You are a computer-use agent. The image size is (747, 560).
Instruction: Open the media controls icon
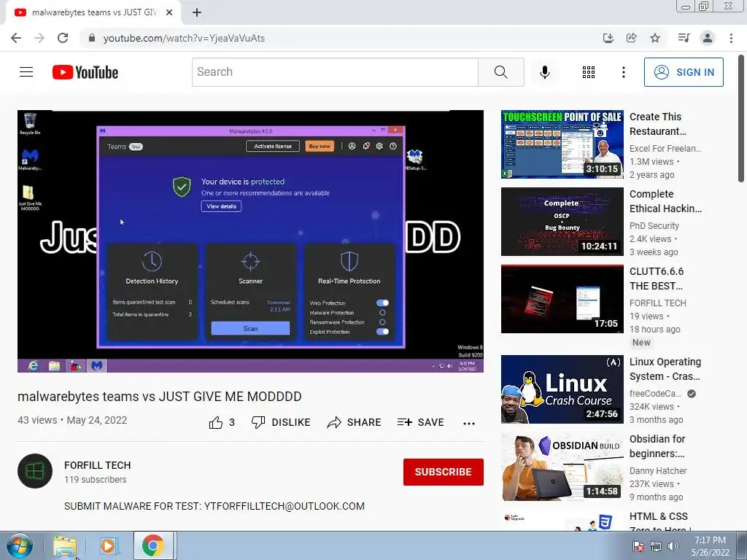[x=684, y=38]
